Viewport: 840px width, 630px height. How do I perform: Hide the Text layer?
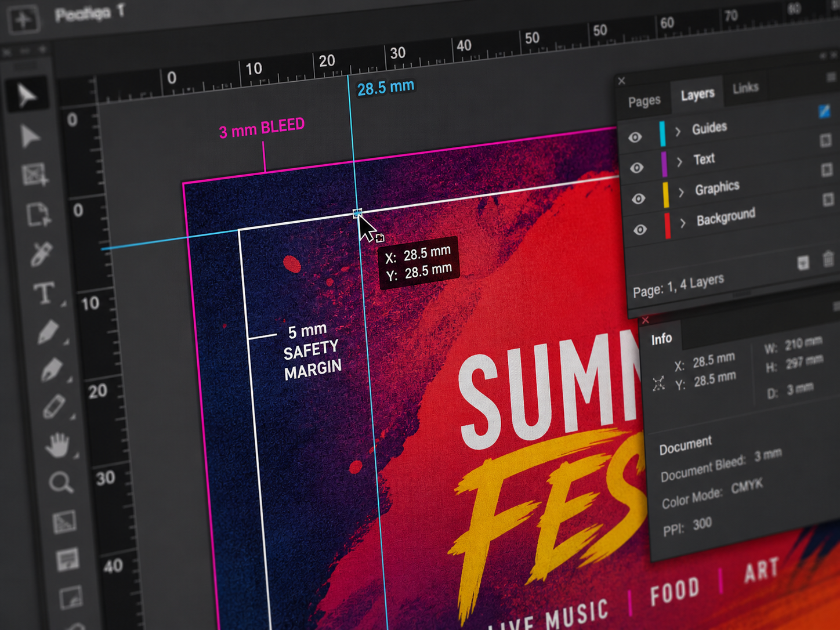(x=636, y=168)
